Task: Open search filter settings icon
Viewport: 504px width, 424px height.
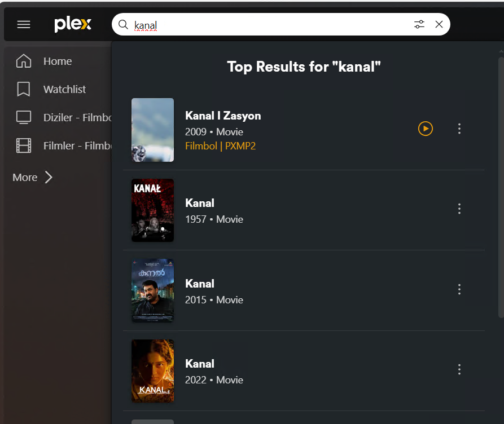Action: tap(419, 24)
